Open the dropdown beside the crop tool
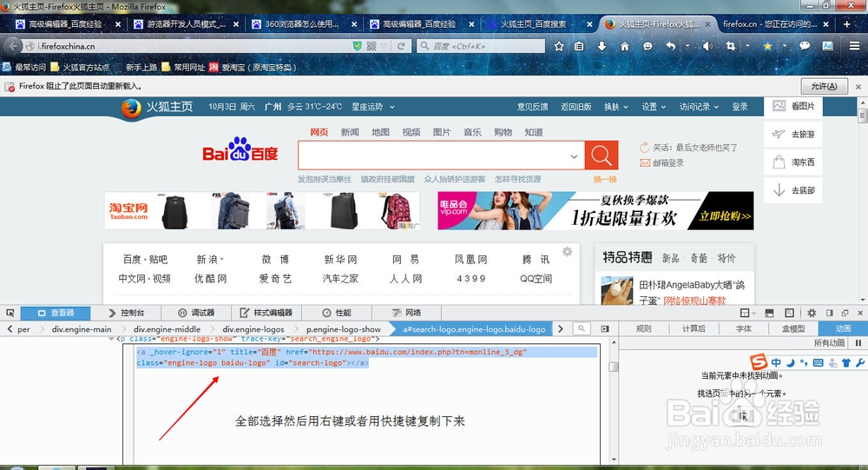The width and height of the screenshot is (868, 470). [747, 47]
